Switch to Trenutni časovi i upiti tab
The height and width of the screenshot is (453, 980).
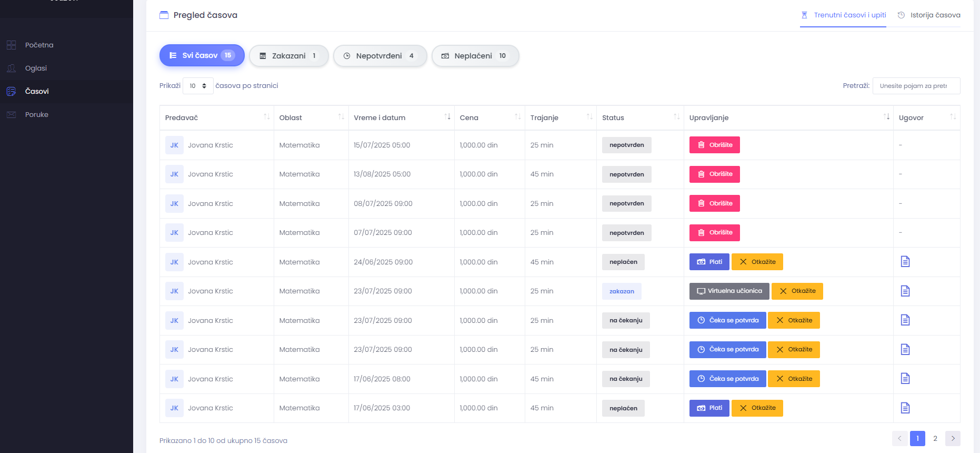pos(843,15)
